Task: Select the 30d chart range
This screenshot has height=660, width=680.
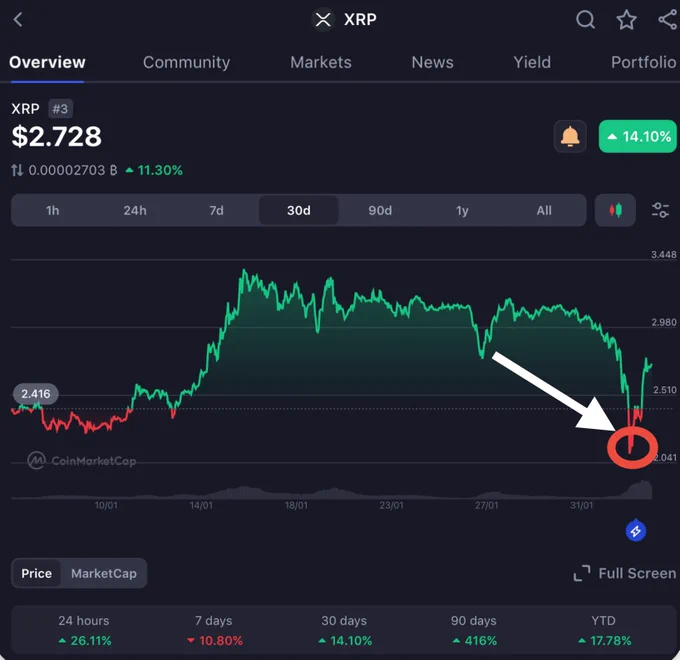Action: click(298, 210)
